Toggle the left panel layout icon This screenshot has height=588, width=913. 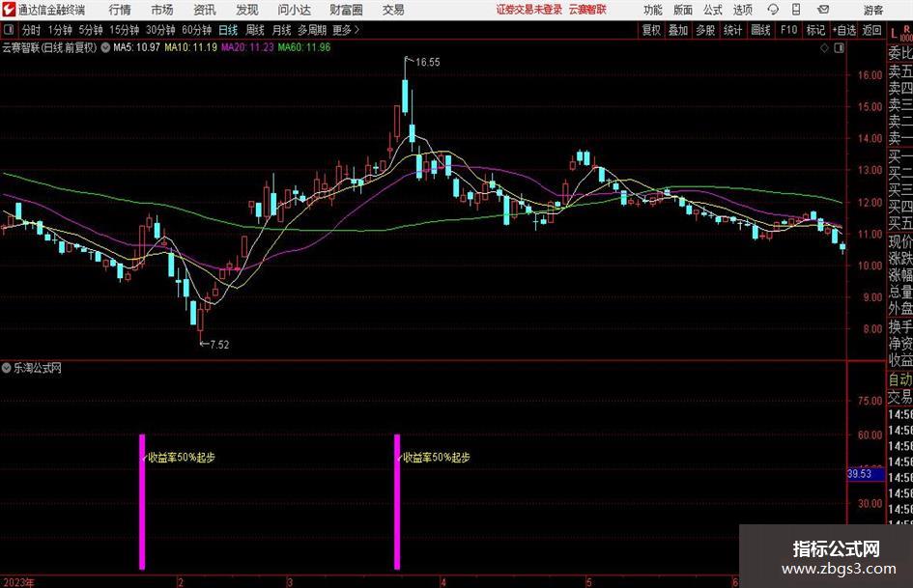8,30
